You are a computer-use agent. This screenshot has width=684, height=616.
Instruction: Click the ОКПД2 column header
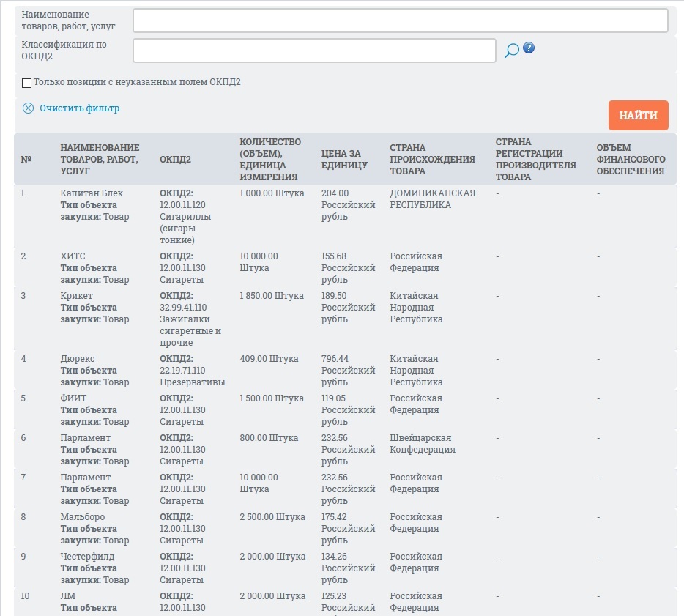tap(175, 160)
